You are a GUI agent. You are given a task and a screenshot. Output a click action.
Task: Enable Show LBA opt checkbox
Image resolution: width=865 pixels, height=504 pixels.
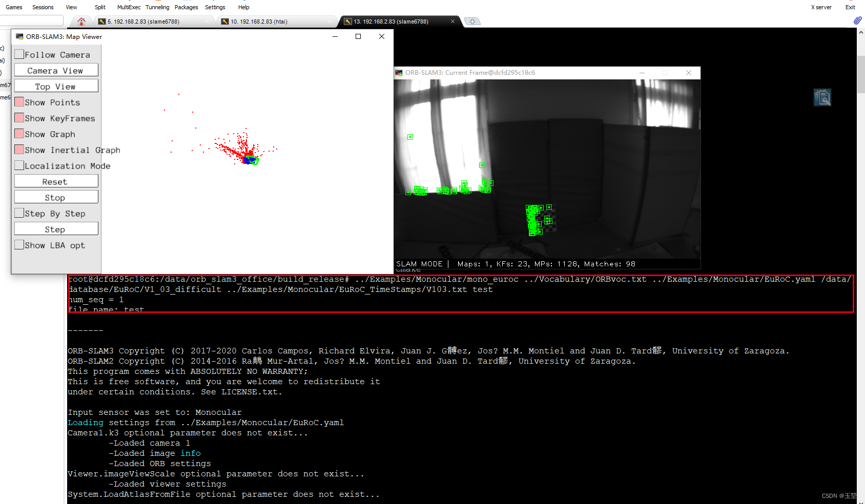point(19,245)
